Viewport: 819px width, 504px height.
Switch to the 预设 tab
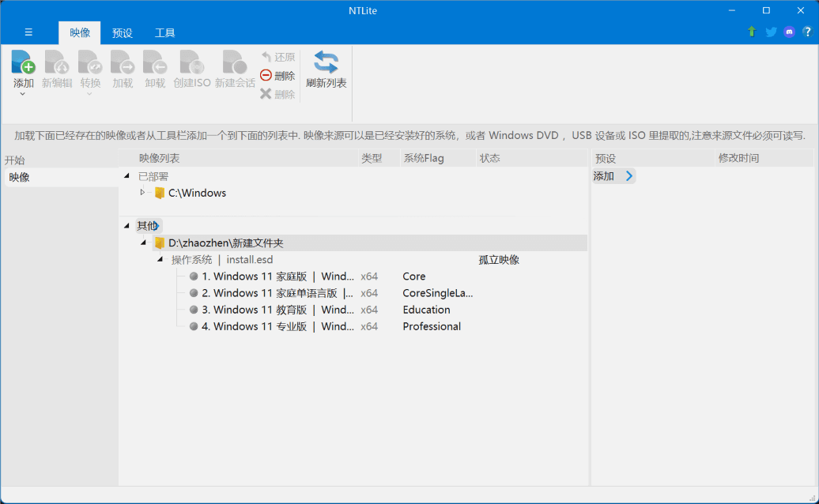[x=123, y=33]
